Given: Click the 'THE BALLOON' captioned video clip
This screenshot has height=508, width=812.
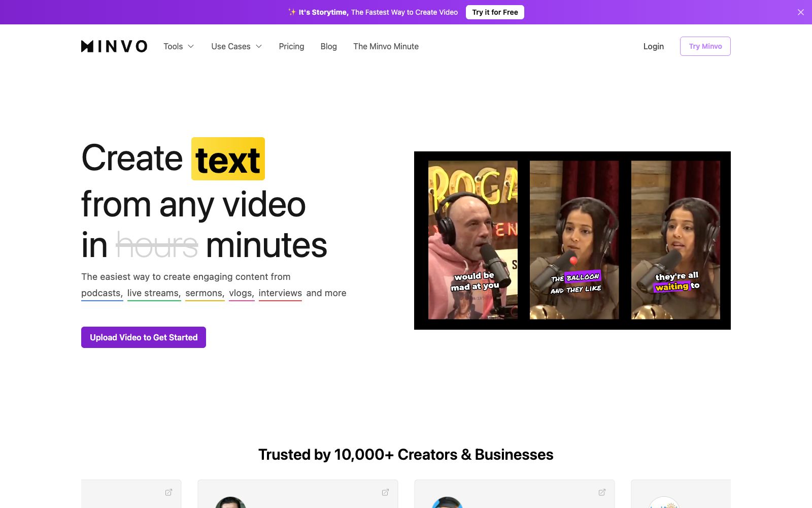Looking at the screenshot, I should coord(574,240).
